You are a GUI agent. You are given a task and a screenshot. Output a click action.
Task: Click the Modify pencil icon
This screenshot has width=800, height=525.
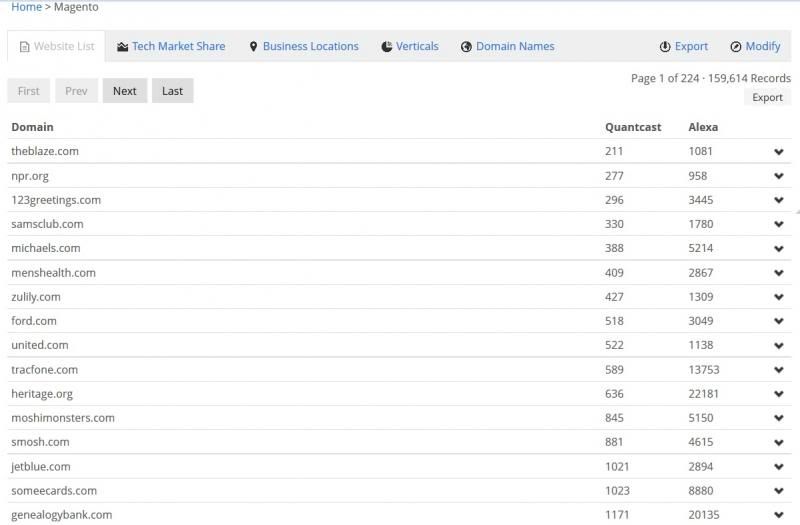tap(736, 47)
